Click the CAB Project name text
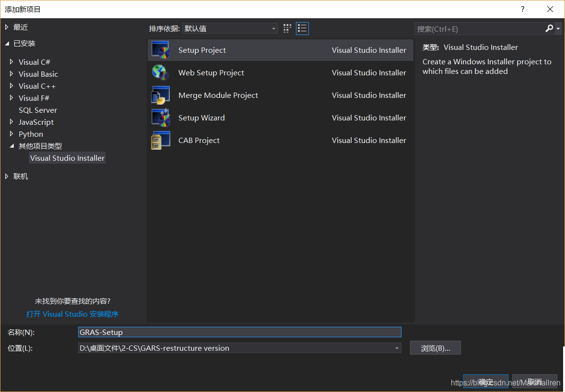This screenshot has height=392, width=565. (x=199, y=140)
